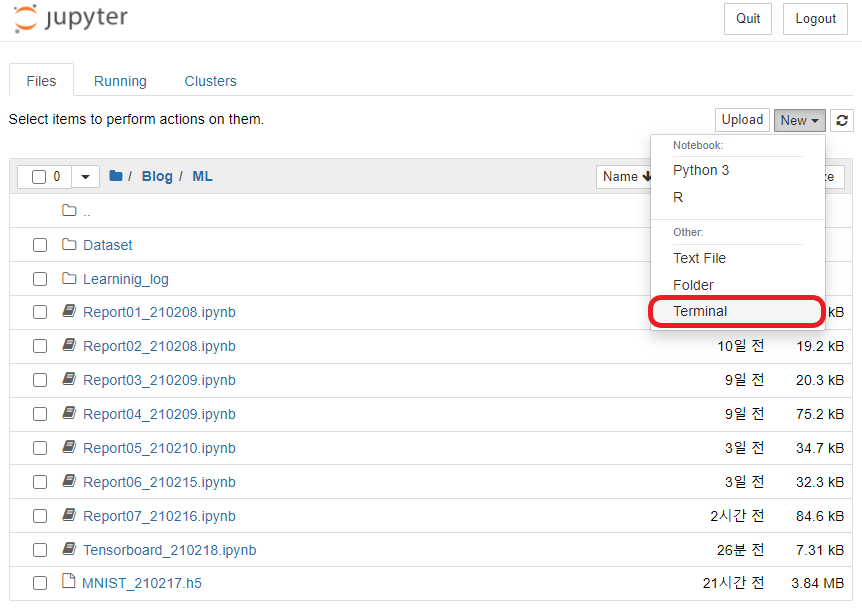Select checkbox for Report04_210209.ipynb
The height and width of the screenshot is (610, 862).
coord(40,414)
